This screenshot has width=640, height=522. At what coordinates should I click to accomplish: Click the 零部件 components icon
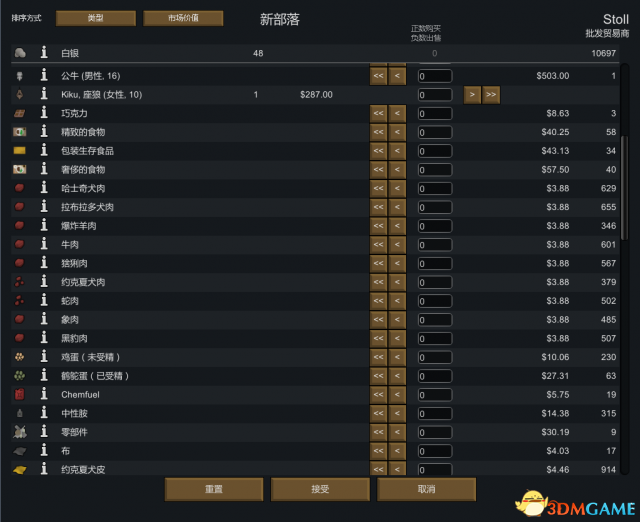coord(20,432)
